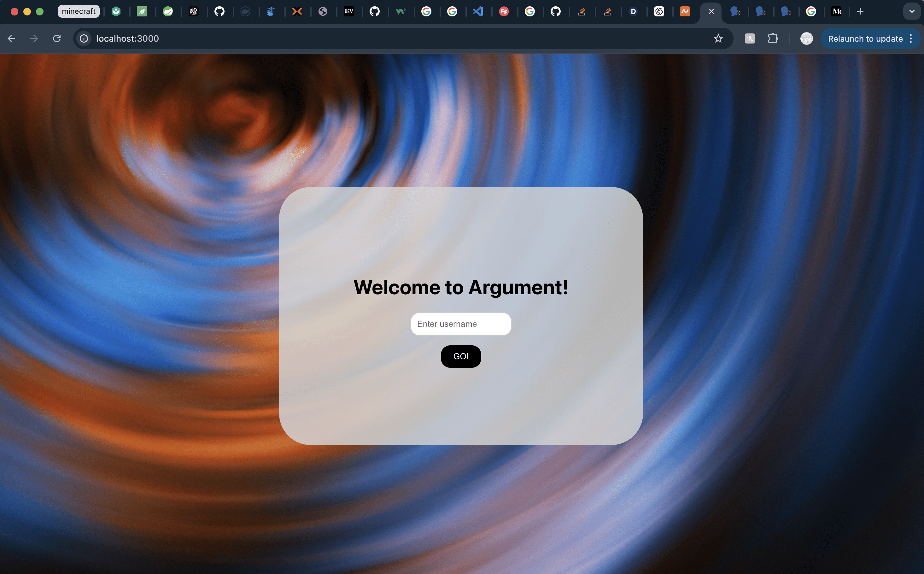Open the Chrome three-dot menu
This screenshot has height=574, width=924.
911,38
